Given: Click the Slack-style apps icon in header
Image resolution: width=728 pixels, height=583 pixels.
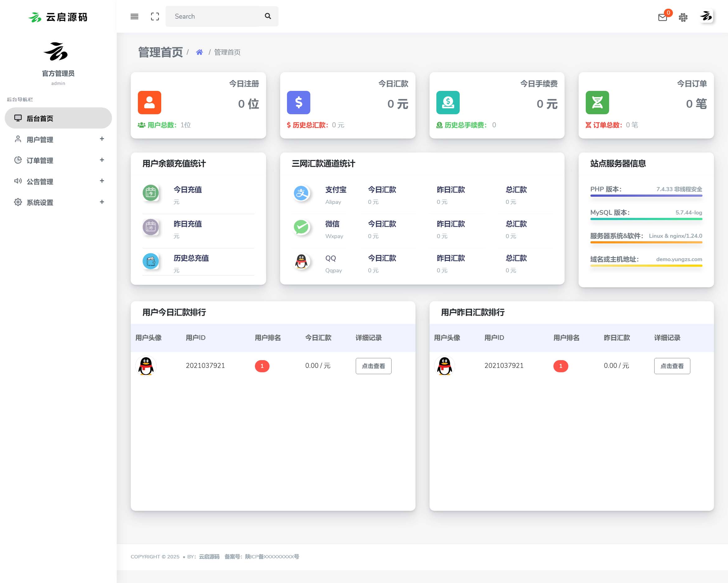Looking at the screenshot, I should 683,17.
